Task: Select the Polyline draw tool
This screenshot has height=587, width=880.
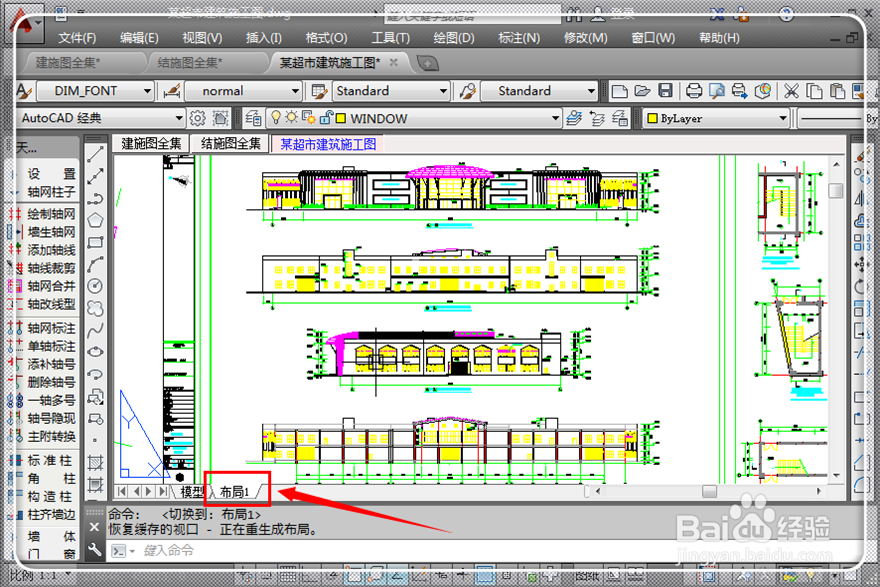Action: (95, 198)
